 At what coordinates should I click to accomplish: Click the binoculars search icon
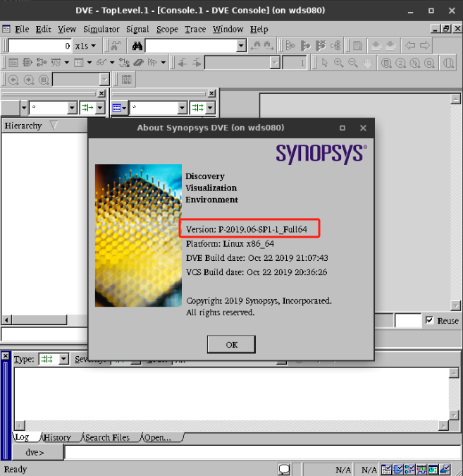point(138,46)
